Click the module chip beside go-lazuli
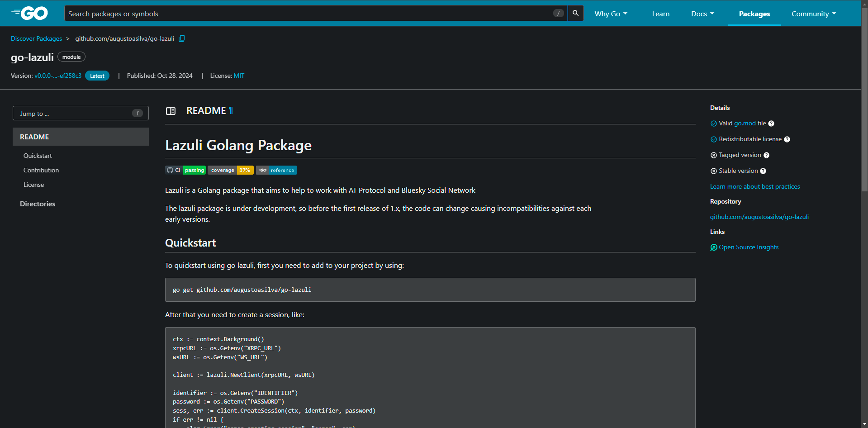868x428 pixels. [71, 57]
